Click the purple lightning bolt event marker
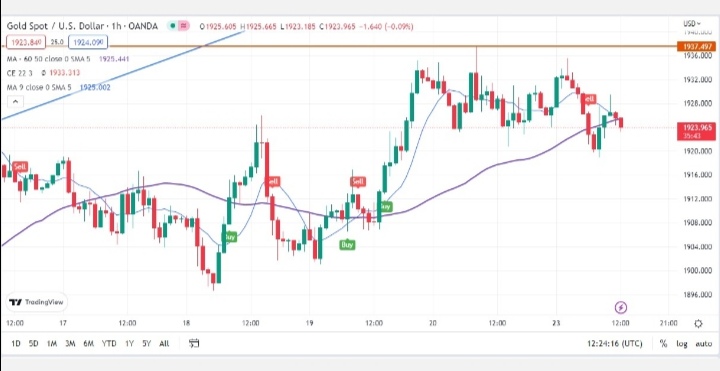 (x=621, y=308)
